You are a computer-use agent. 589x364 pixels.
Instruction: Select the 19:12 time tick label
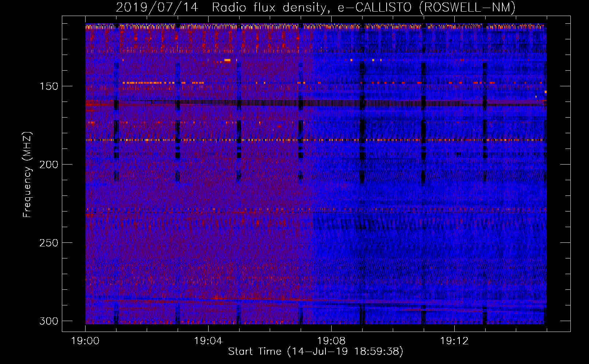tap(454, 341)
